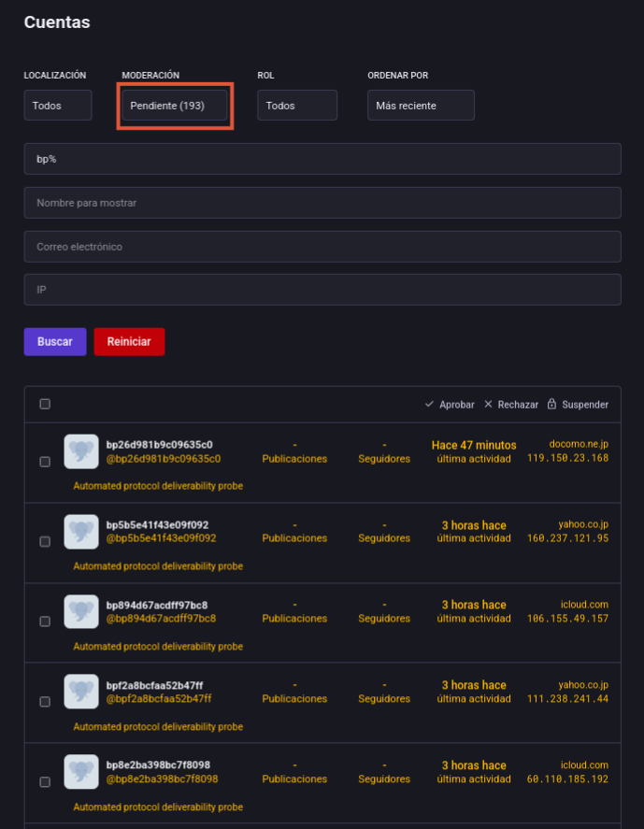
Task: Select checkbox for bp5b5e41f43e09f092
Action: tap(45, 541)
